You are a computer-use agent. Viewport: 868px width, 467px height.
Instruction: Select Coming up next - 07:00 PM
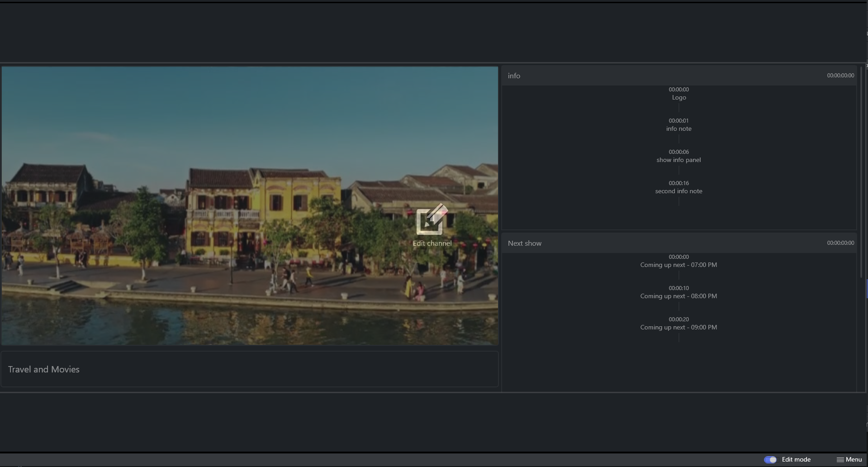(x=678, y=265)
